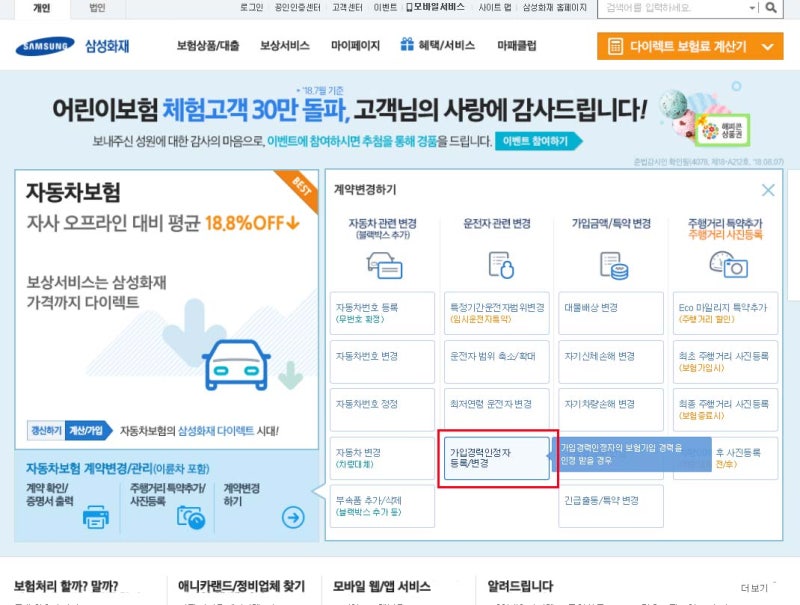Screen dimensions: 800x605
Task: Expand the 다이렉트 보험료 계산기 chevron
Action: (x=767, y=47)
